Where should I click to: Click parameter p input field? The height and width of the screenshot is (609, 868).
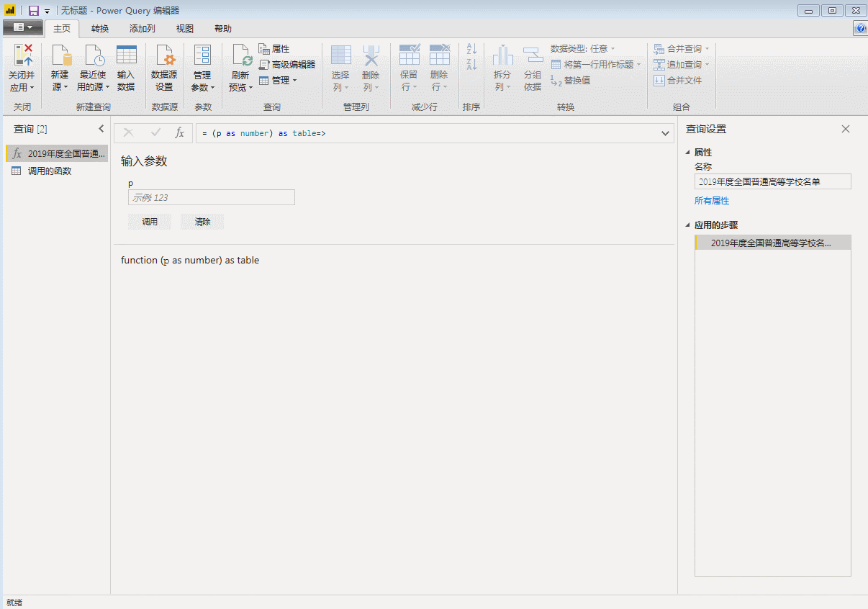click(212, 197)
